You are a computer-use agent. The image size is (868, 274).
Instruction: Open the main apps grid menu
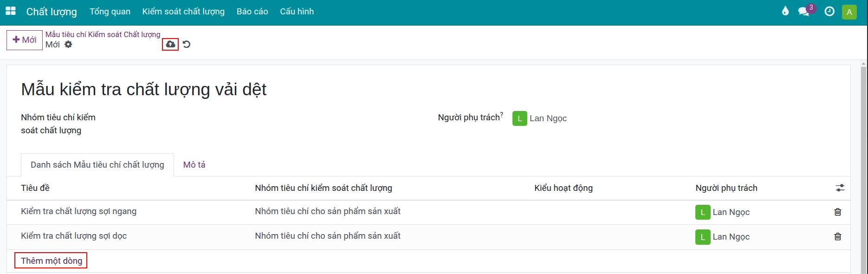(10, 11)
